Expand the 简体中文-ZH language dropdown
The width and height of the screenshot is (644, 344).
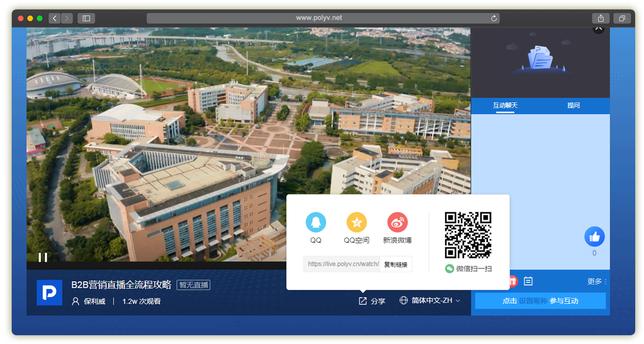(x=430, y=301)
